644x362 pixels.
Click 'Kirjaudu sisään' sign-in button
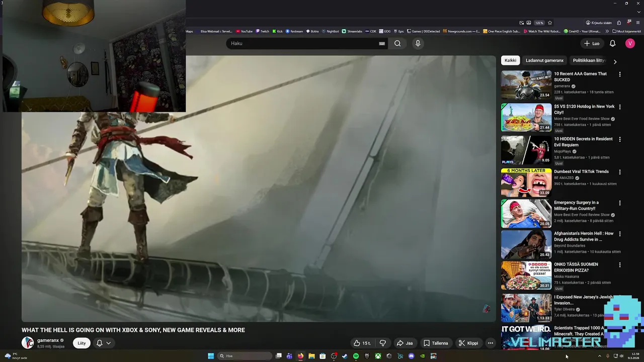pos(599,23)
